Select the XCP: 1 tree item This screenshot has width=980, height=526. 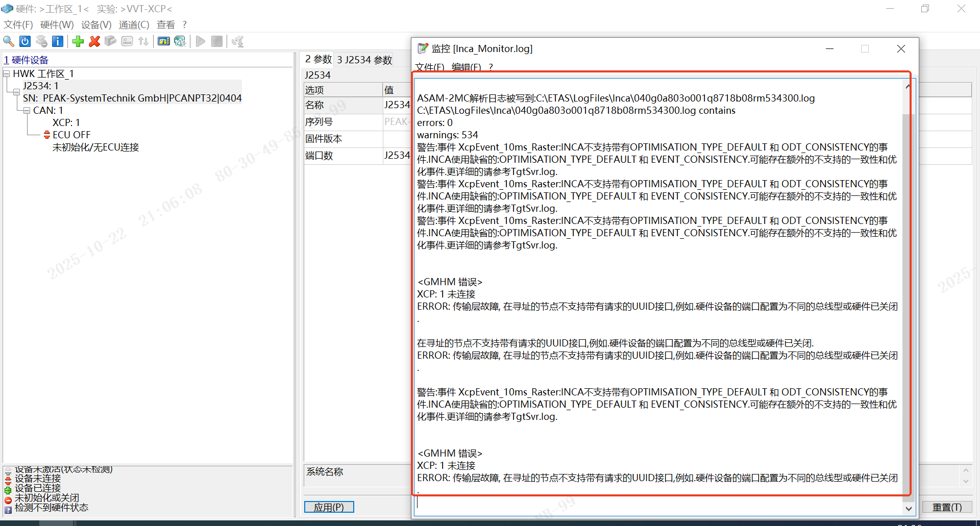[66, 123]
